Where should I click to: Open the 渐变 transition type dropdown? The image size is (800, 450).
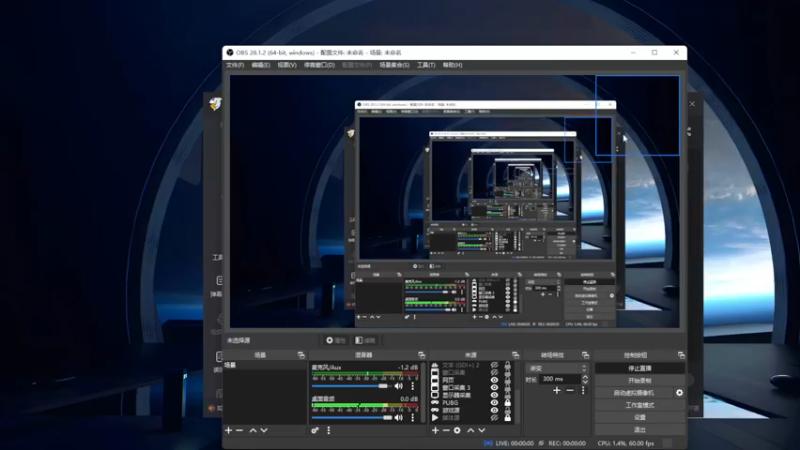coord(557,368)
